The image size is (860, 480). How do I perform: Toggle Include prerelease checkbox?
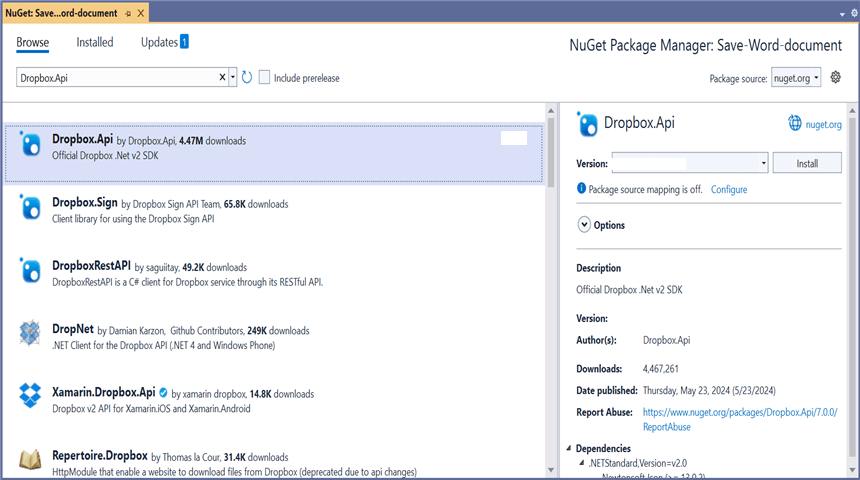pyautogui.click(x=264, y=77)
